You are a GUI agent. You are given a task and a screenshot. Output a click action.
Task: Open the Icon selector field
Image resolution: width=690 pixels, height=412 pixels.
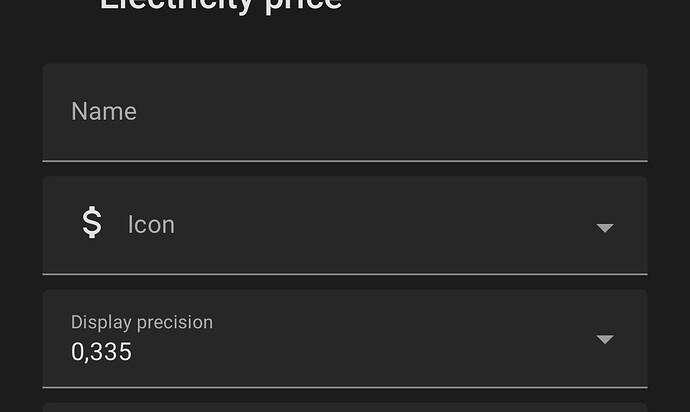coord(344,224)
